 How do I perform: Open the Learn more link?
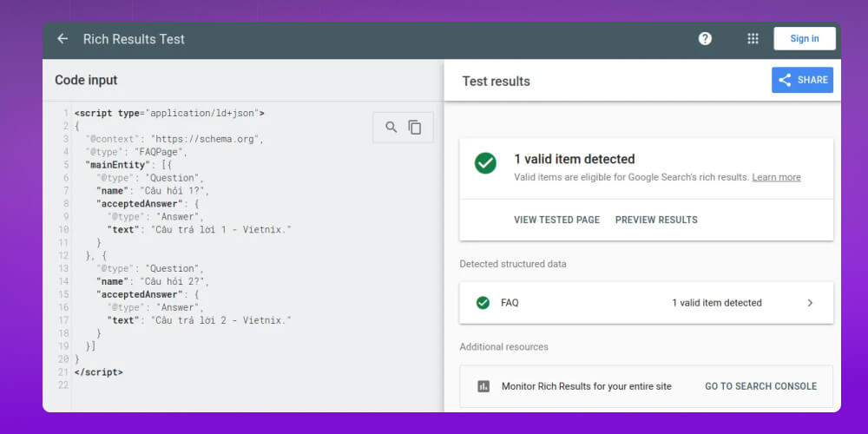776,178
